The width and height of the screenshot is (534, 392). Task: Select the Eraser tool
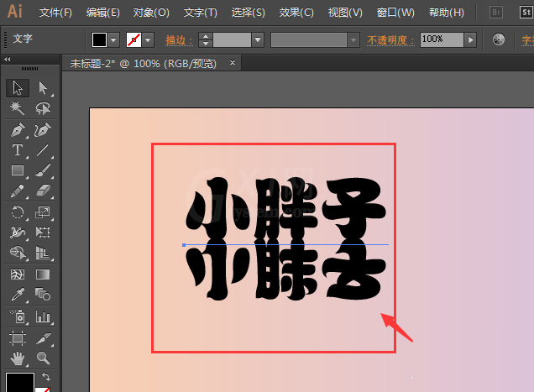click(x=43, y=191)
